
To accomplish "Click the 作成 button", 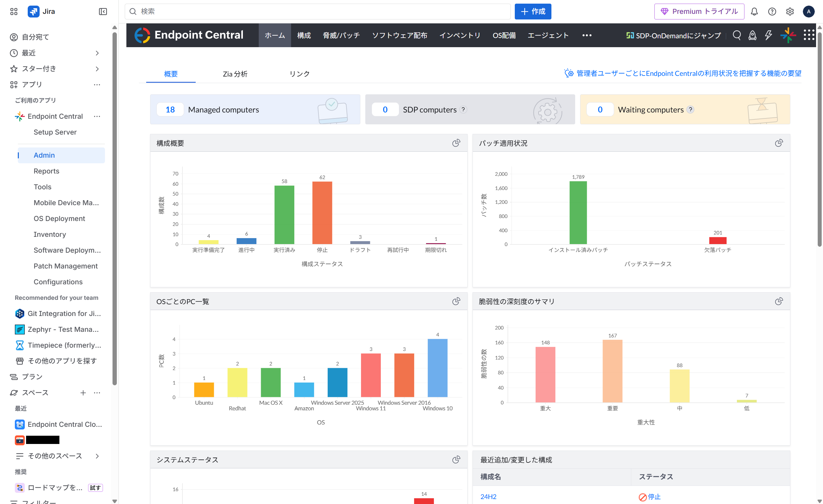I will pos(533,12).
